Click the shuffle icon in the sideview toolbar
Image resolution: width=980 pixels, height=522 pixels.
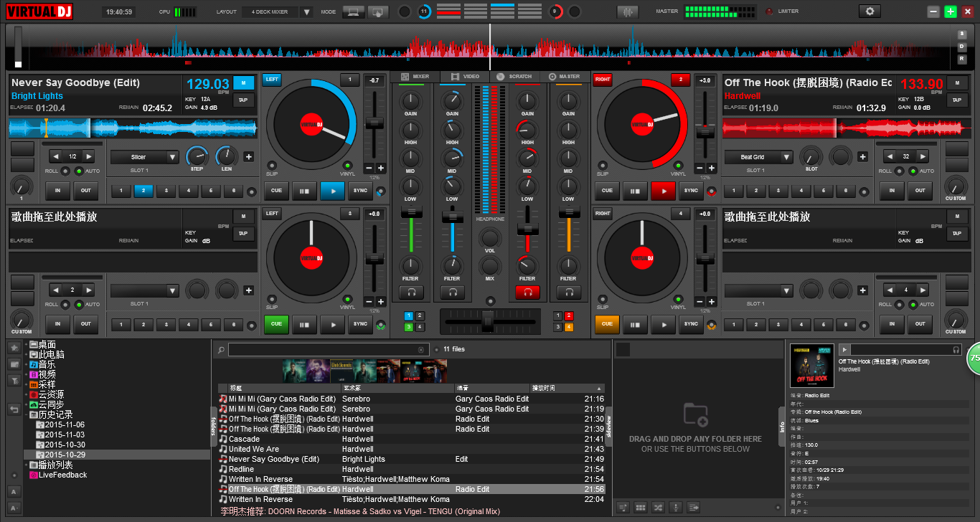[x=659, y=508]
